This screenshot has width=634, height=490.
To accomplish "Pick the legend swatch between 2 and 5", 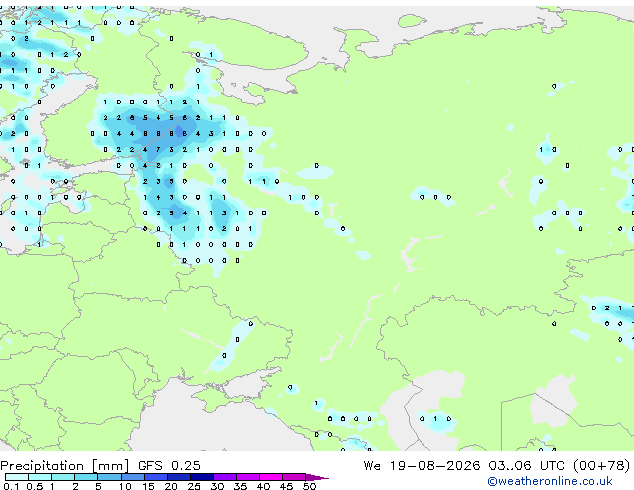I will [x=87, y=477].
